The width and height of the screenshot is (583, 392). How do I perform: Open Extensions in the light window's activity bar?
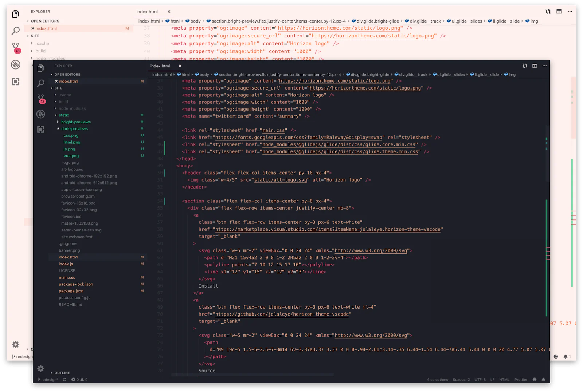click(x=16, y=82)
